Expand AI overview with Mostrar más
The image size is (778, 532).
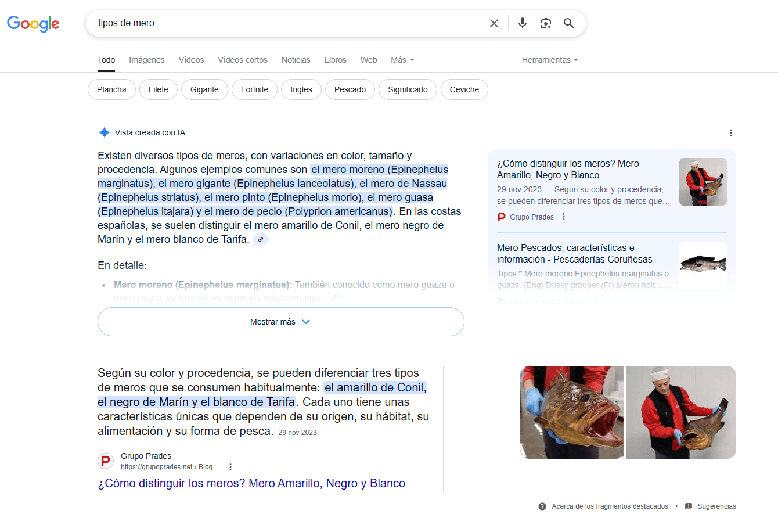[x=281, y=322]
